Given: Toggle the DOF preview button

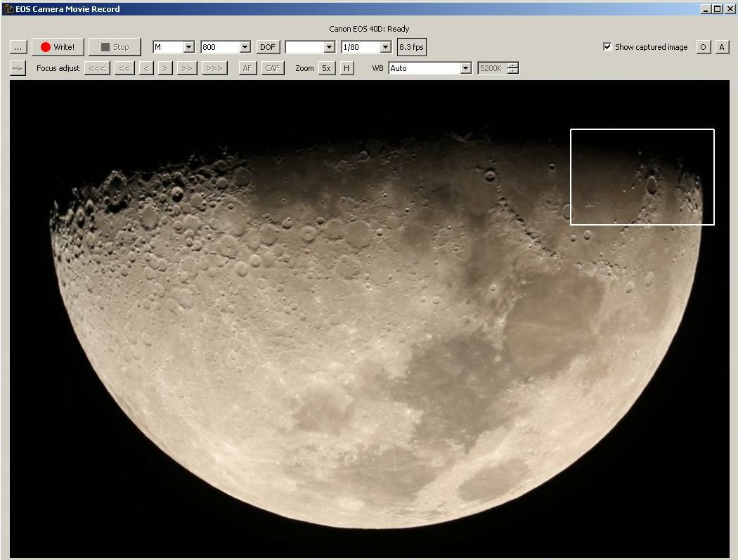Looking at the screenshot, I should [x=267, y=47].
